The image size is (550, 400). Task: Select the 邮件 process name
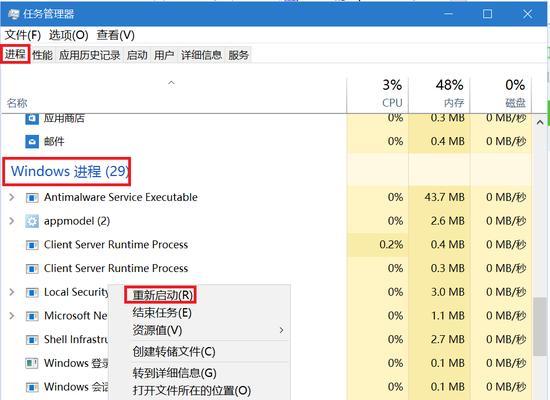click(x=54, y=141)
